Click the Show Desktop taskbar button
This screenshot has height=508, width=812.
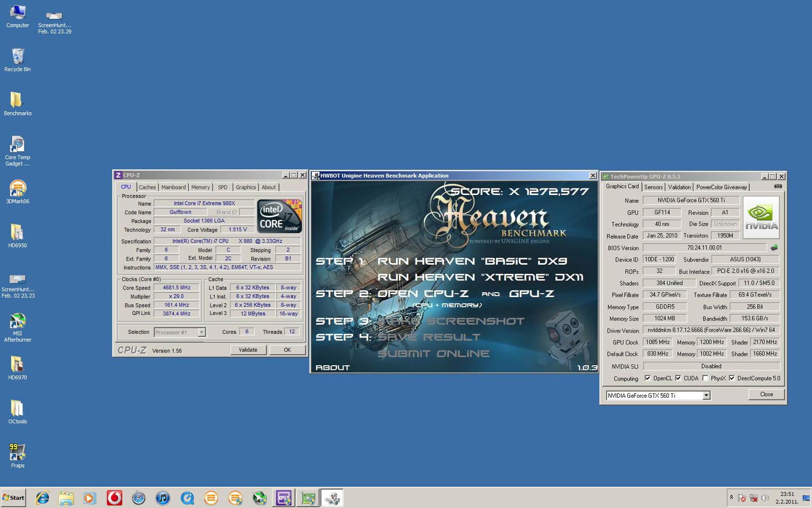(x=806, y=498)
